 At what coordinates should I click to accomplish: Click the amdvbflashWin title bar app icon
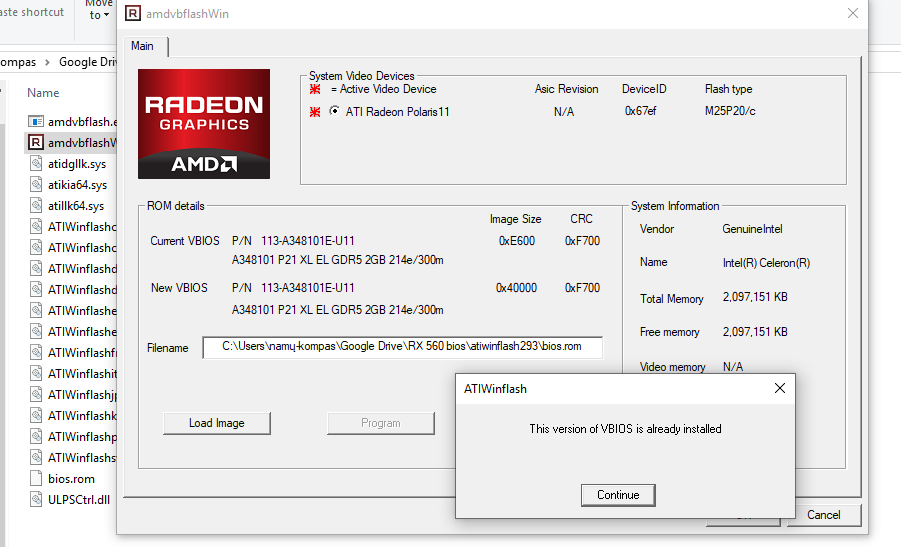coord(133,13)
